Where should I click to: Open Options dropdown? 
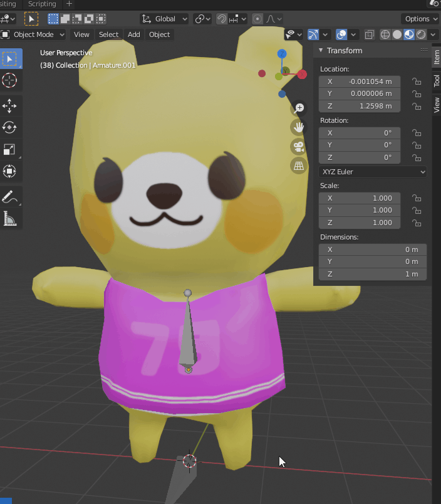tap(421, 19)
